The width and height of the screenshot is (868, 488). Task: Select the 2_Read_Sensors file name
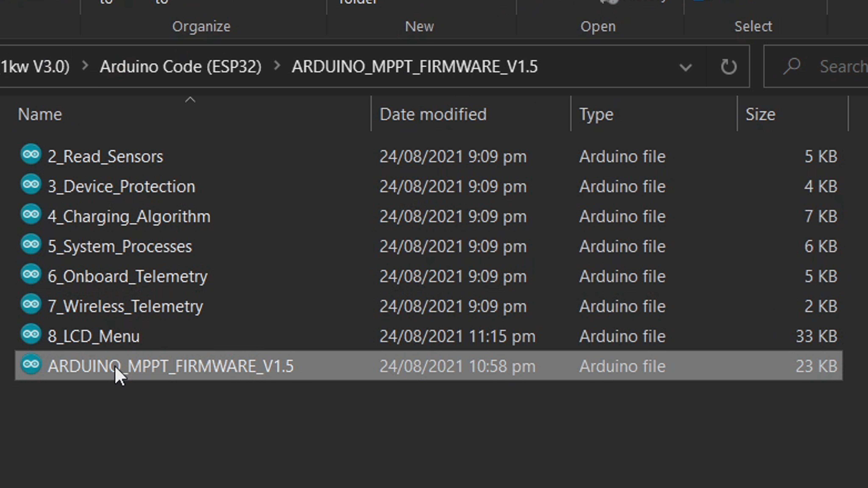tap(105, 157)
